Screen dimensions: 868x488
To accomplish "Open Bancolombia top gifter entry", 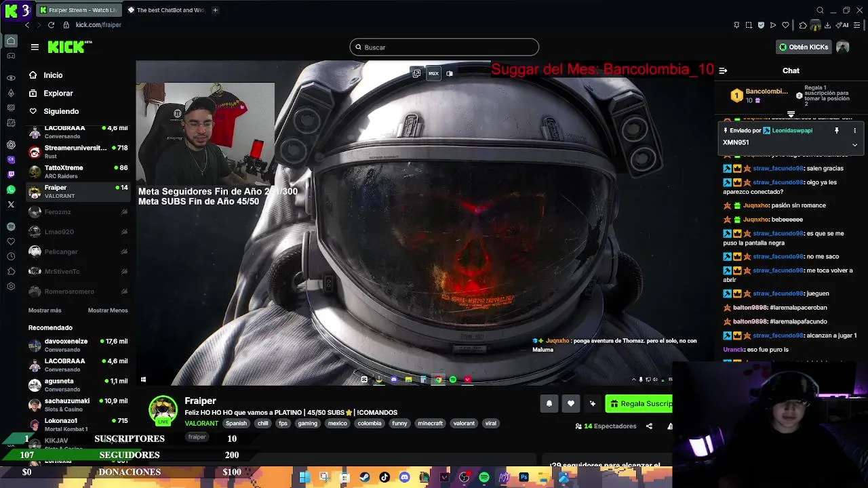I will [x=759, y=96].
